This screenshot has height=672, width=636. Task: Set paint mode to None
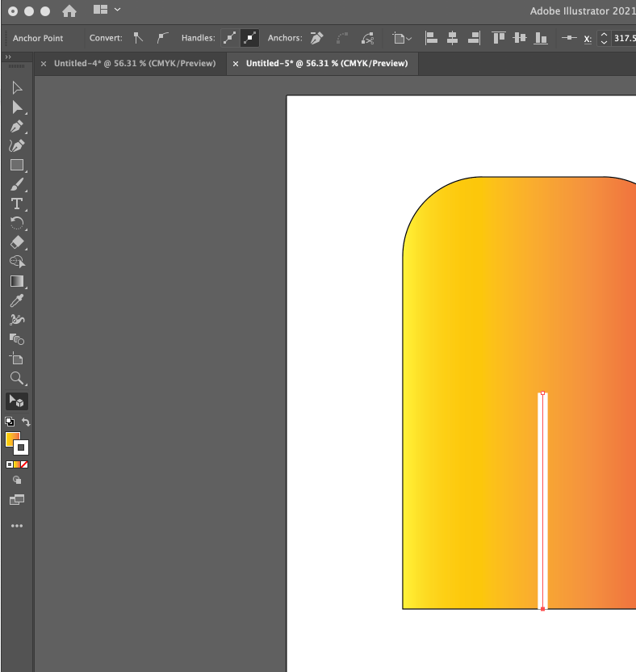[x=24, y=464]
